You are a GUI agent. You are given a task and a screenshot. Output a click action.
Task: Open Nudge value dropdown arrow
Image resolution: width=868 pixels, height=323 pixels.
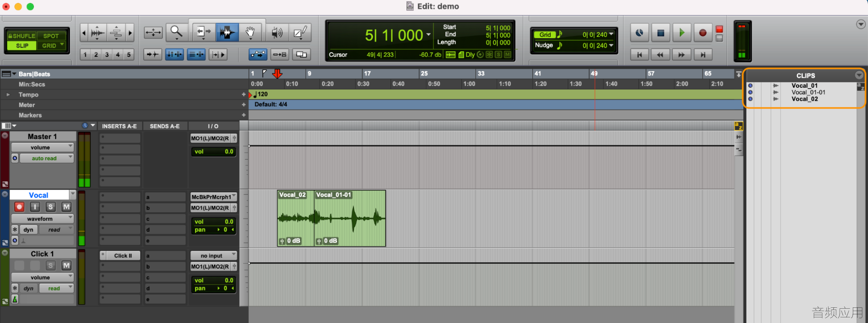611,45
